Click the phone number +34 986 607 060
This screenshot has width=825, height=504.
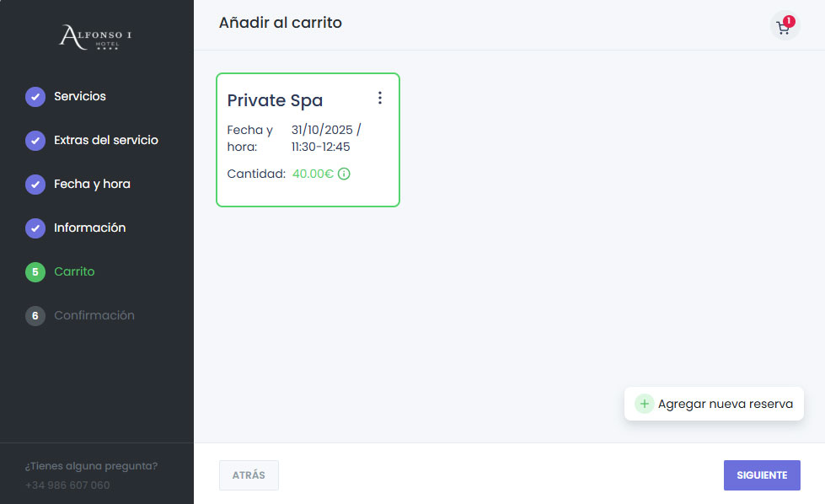pyautogui.click(x=67, y=485)
